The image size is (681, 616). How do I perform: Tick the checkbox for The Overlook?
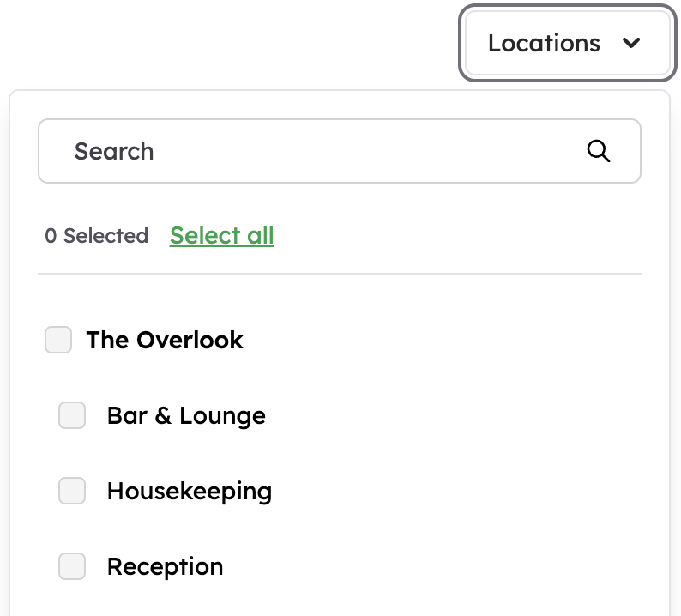pos(58,340)
